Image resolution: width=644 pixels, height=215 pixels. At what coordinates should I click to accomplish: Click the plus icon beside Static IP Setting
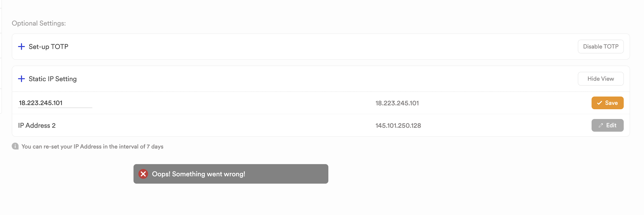tap(21, 79)
